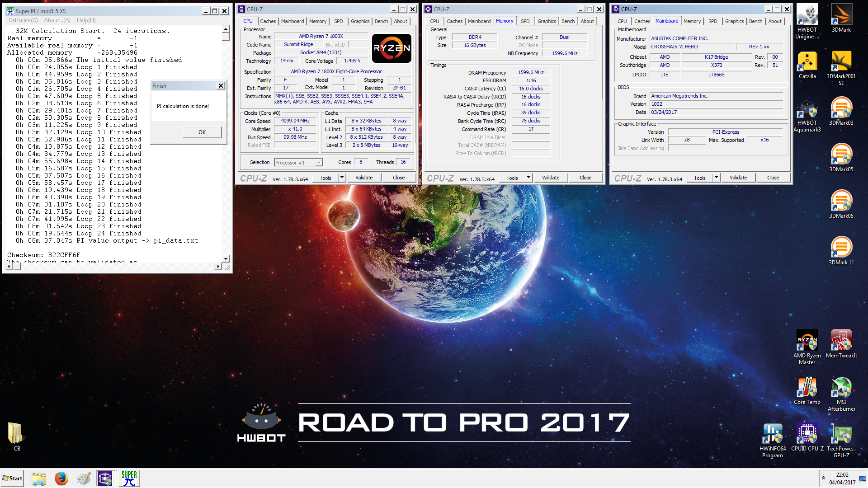
Task: Open 3DMark desktop shortcut
Action: [x=841, y=18]
